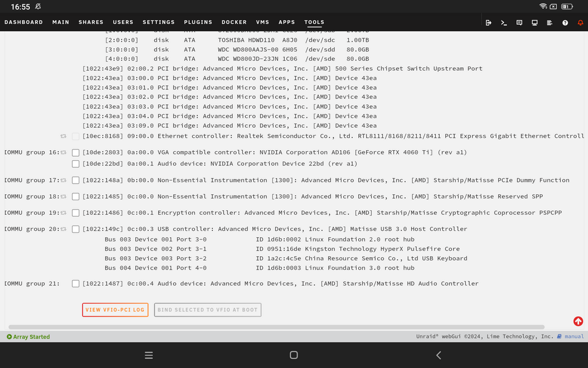Open the system log icon
Viewport: 588px width, 368px height.
point(549,22)
